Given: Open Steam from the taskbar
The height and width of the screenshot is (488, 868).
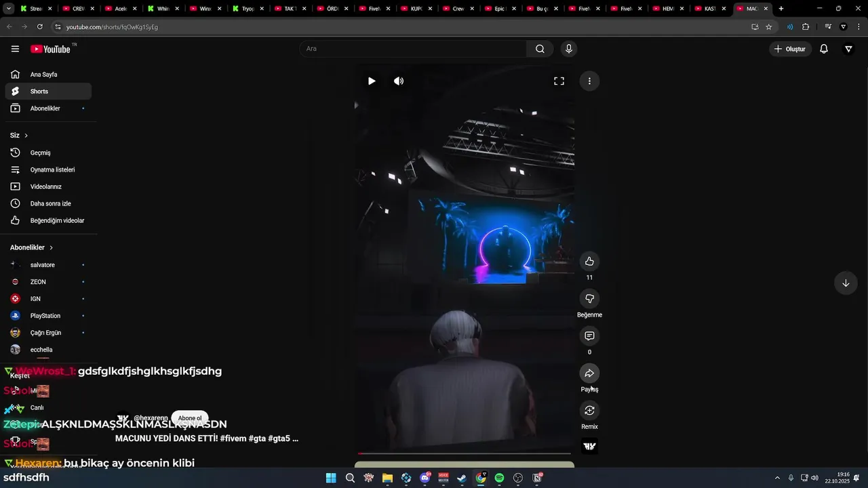Looking at the screenshot, I should coord(462,478).
